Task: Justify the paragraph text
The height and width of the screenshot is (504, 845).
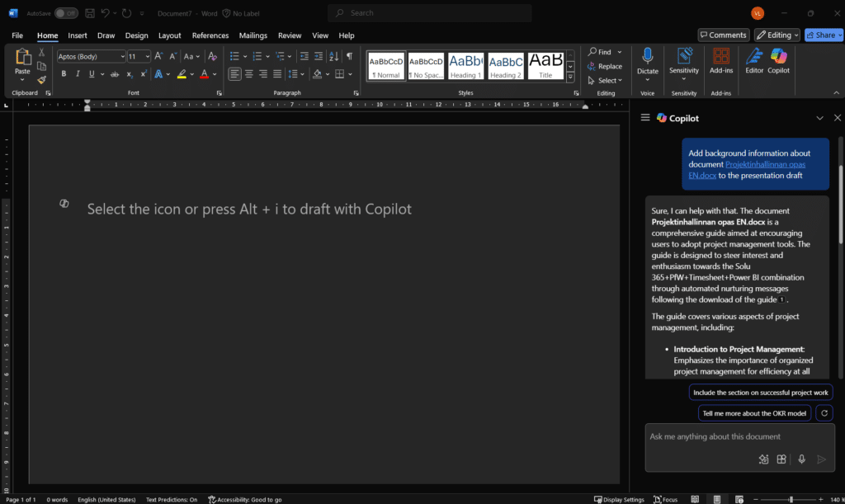Action: [x=277, y=73]
